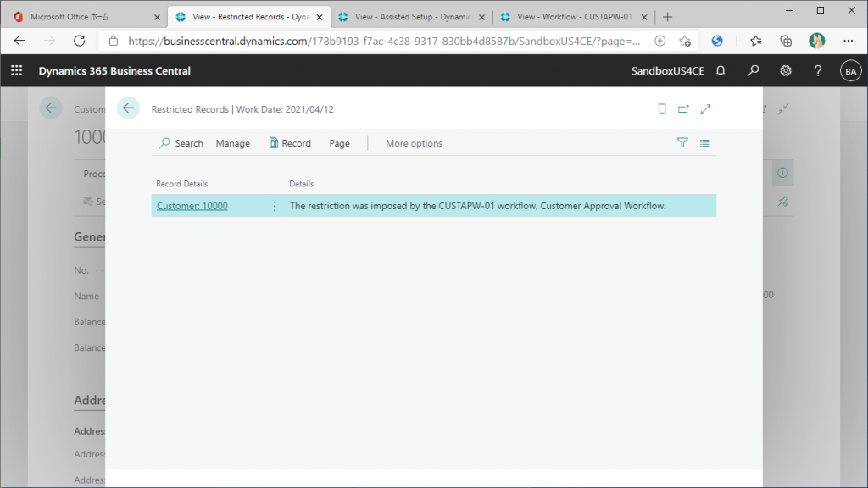Open notifications bell in header
Image resolution: width=868 pixels, height=488 pixels.
pyautogui.click(x=721, y=71)
